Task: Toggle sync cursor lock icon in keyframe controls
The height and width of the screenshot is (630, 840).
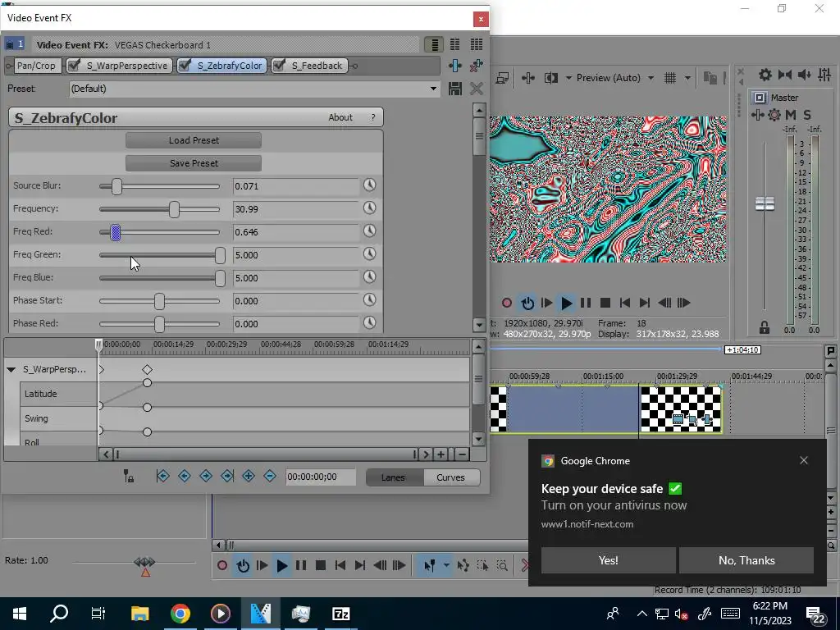Action: (x=129, y=477)
